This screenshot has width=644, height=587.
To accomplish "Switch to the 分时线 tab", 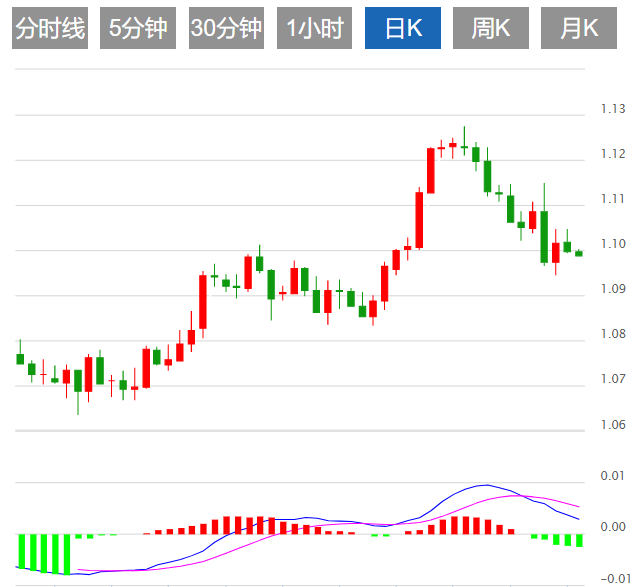I will [50, 28].
